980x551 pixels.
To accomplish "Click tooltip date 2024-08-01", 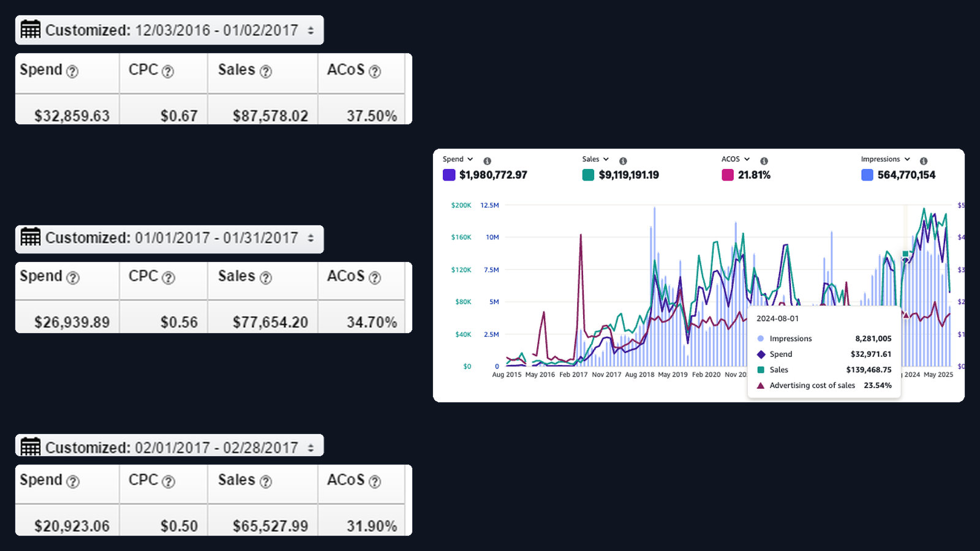I will [x=777, y=318].
